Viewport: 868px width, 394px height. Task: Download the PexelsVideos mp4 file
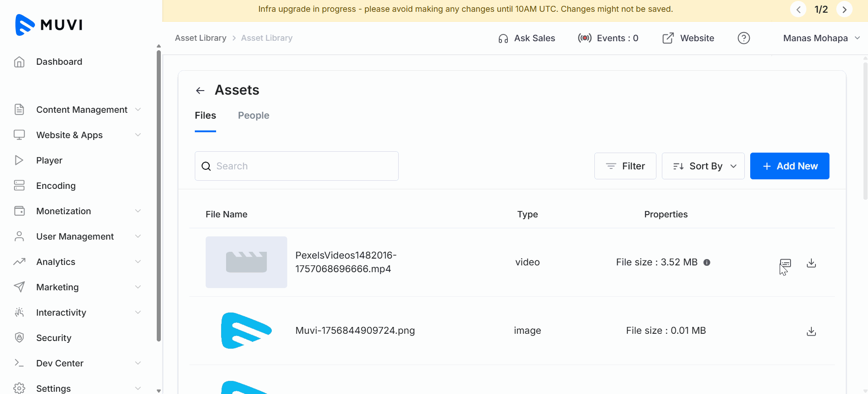[811, 263]
